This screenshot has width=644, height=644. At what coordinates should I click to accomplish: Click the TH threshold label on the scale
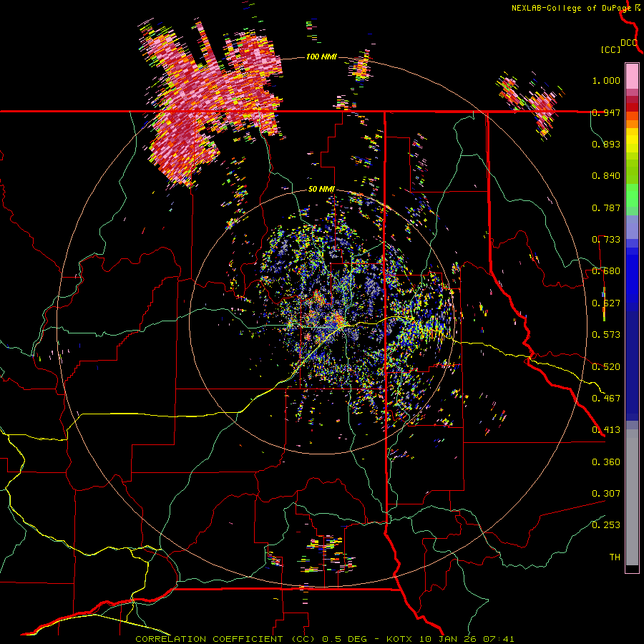[x=615, y=557]
